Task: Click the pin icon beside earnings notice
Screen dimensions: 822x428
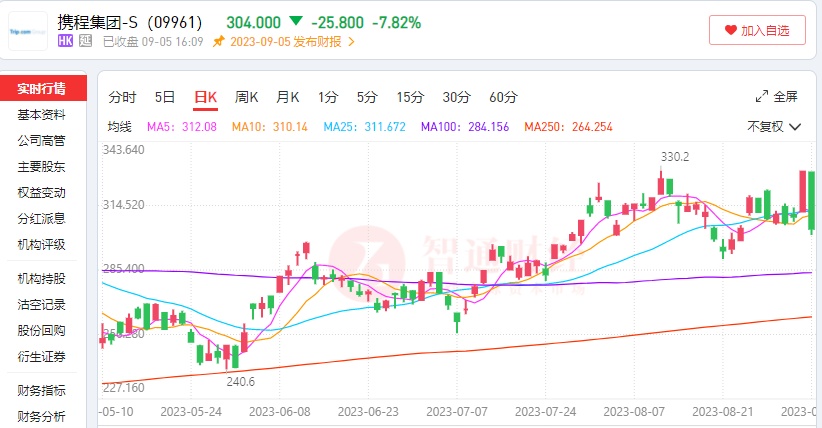Action: coord(219,41)
